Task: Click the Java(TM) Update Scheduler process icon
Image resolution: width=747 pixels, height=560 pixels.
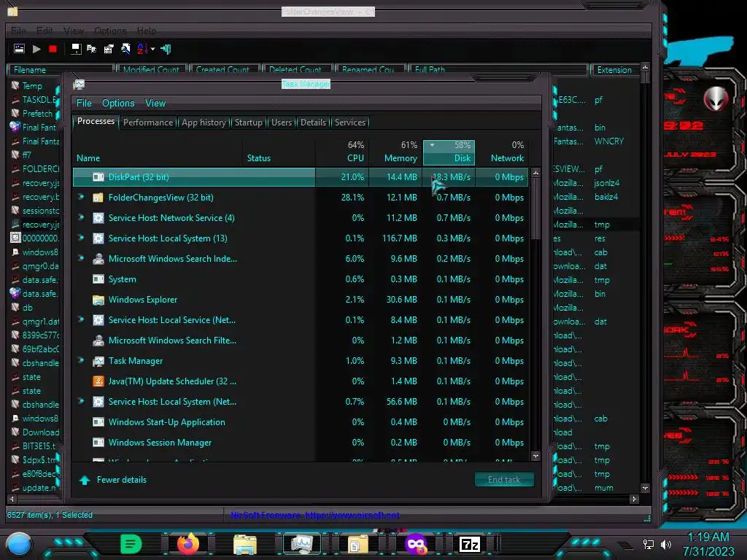Action: pos(98,381)
